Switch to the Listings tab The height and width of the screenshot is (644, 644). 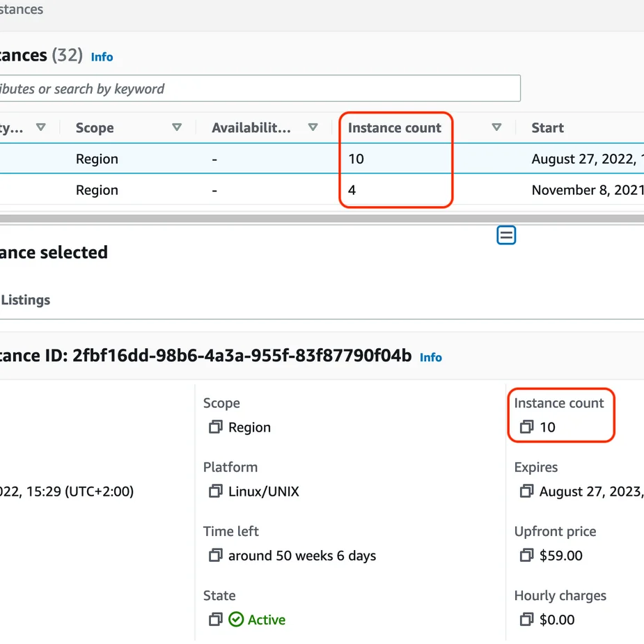[26, 299]
